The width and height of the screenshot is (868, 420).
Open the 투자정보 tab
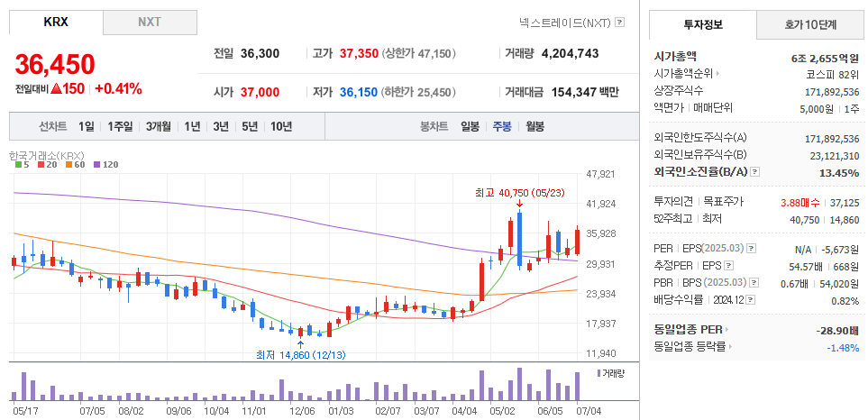(x=702, y=24)
